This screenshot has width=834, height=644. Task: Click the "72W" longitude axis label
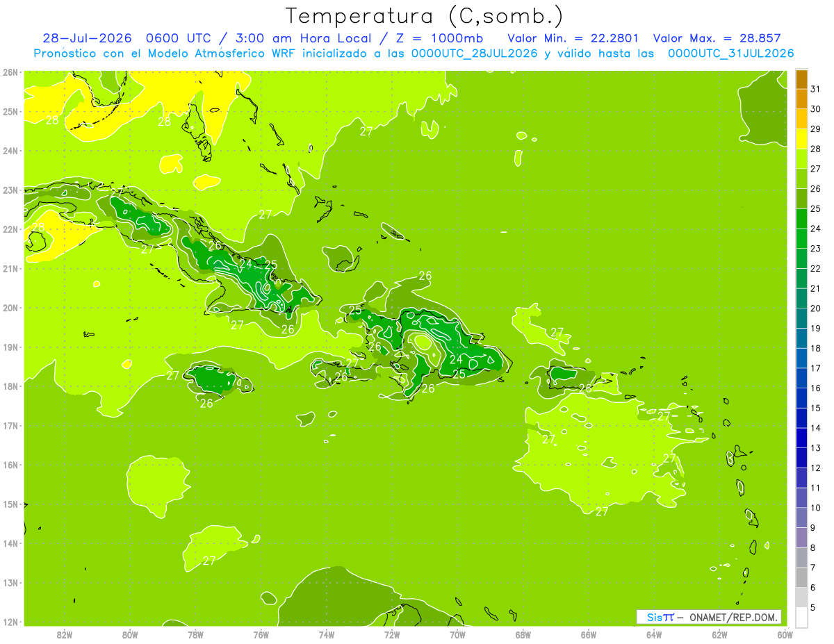392,634
